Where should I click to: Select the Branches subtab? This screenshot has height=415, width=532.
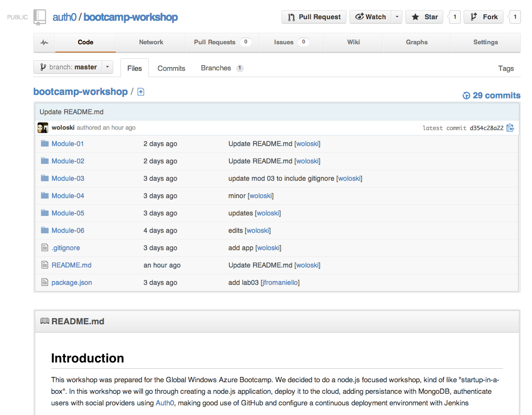pyautogui.click(x=222, y=68)
